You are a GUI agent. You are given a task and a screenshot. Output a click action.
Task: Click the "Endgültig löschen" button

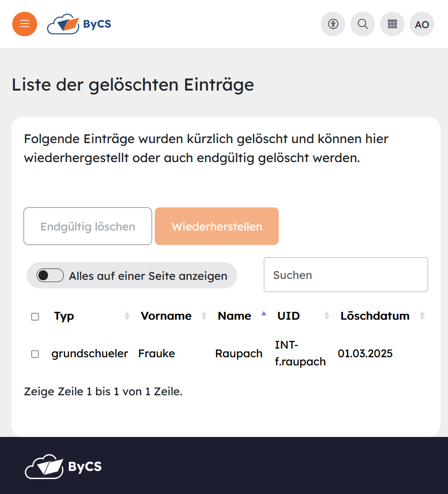pyautogui.click(x=88, y=226)
